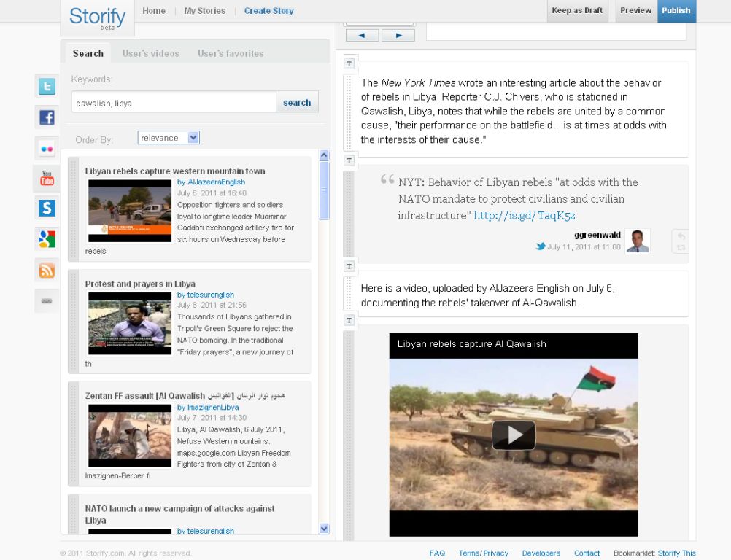Switch to the User's favorites tab
Viewport: 731px width, 560px height.
(231, 53)
